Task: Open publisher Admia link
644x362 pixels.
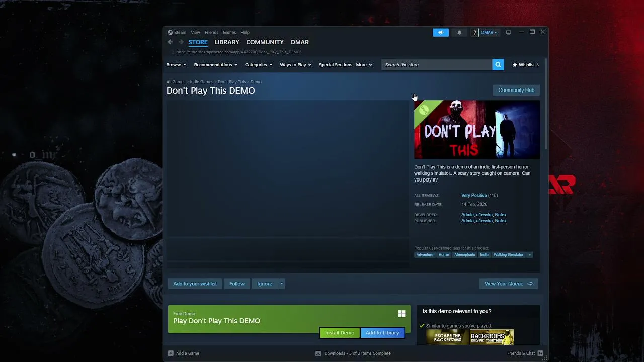Action: coord(467,221)
